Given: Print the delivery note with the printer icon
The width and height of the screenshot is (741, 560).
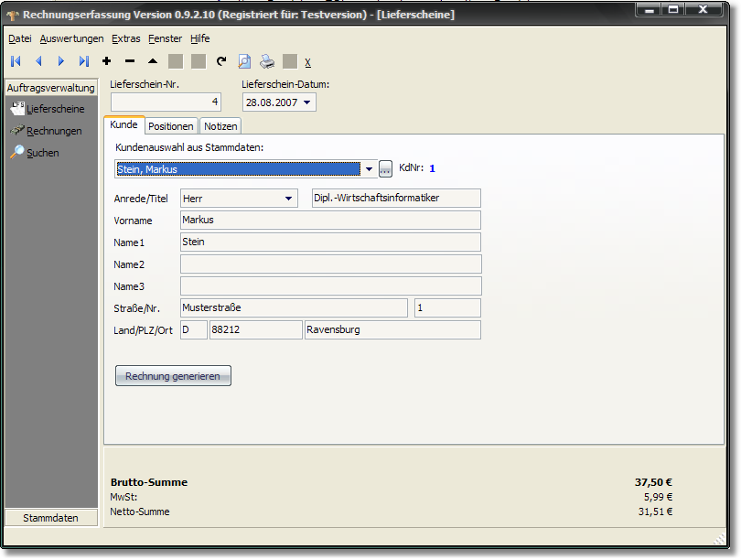Looking at the screenshot, I should click(x=267, y=61).
